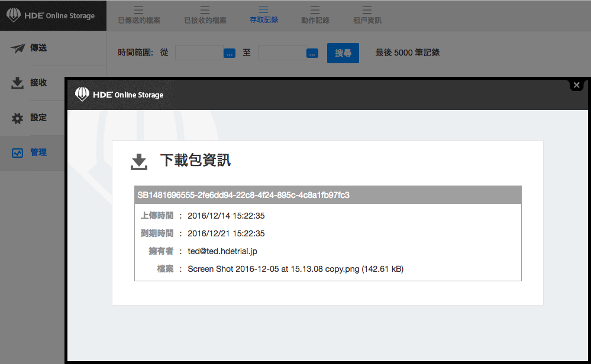The image size is (591, 364).
Task: Click the 下載包資訊 heading
Action: pyautogui.click(x=195, y=160)
